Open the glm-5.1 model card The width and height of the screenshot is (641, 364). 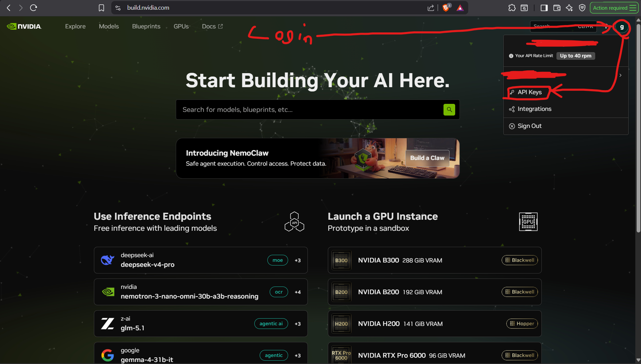tap(201, 324)
